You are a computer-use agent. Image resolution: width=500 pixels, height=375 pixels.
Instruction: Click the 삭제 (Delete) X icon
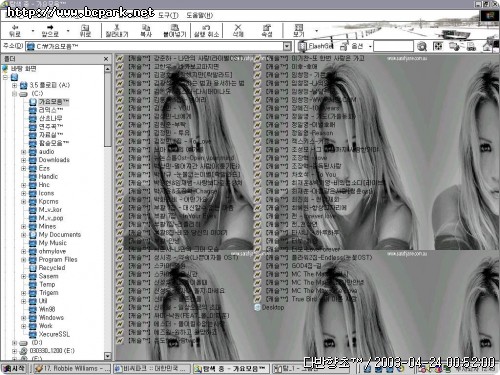click(x=238, y=30)
